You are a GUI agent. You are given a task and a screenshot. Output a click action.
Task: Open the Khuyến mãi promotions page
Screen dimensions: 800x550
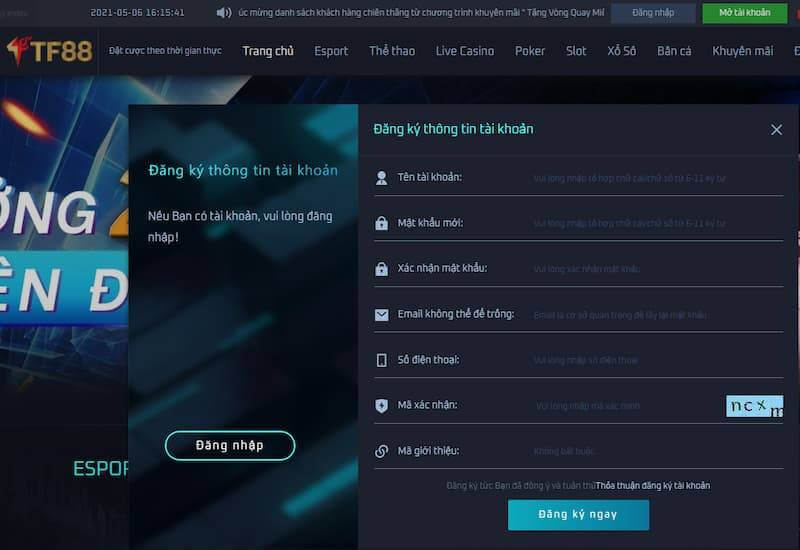(742, 51)
